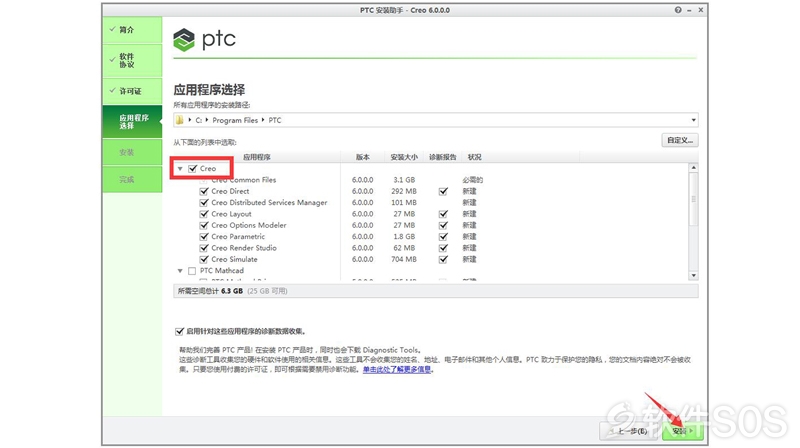Image resolution: width=800 pixels, height=448 pixels.
Task: Select 应用程序选择 step in sidebar
Action: coord(132,121)
